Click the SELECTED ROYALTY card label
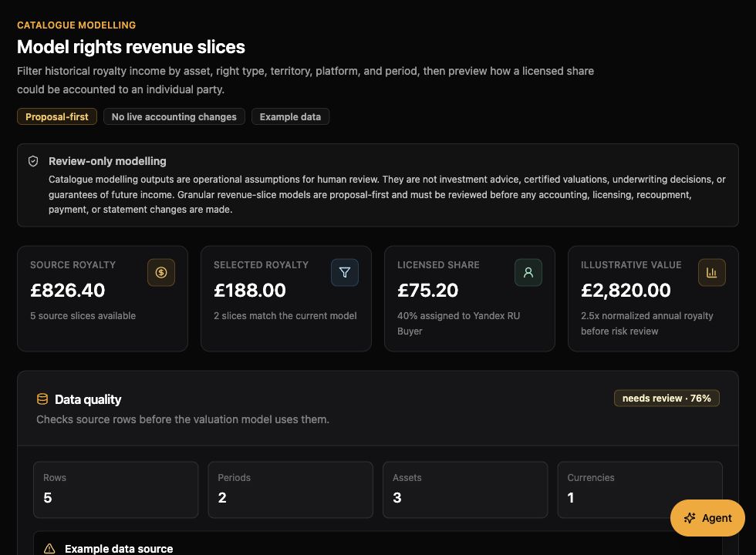 [x=261, y=265]
